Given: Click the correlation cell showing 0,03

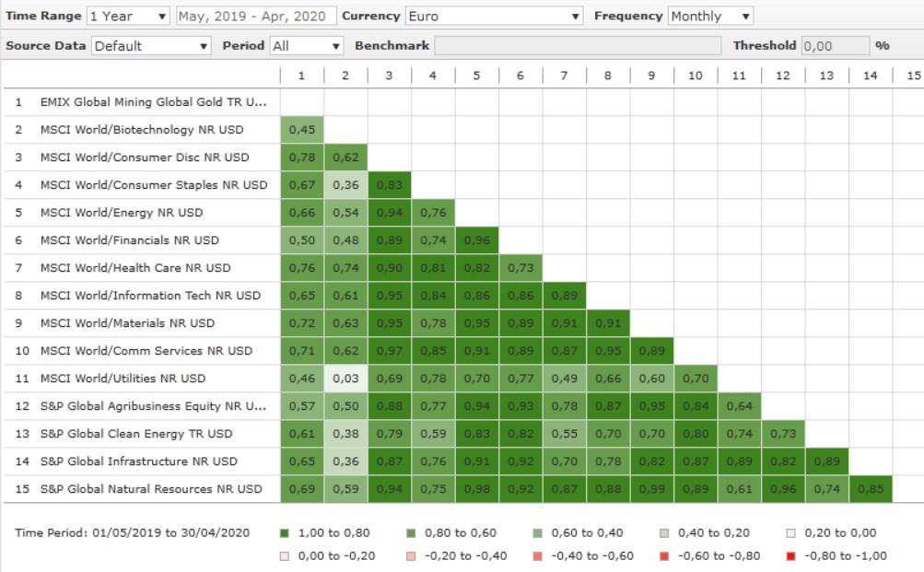Looking at the screenshot, I should tap(345, 379).
